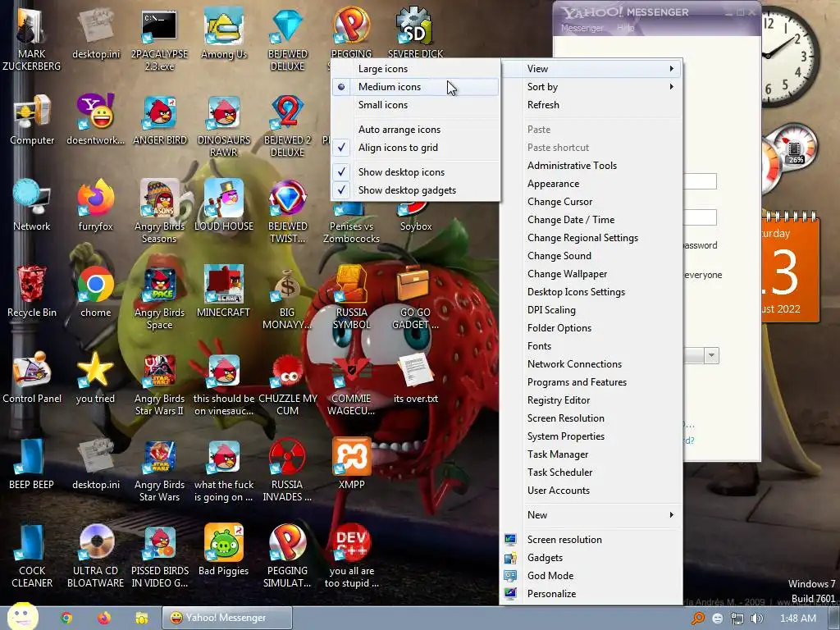Open Task Manager from context menu
The image size is (840, 630).
(x=591, y=454)
